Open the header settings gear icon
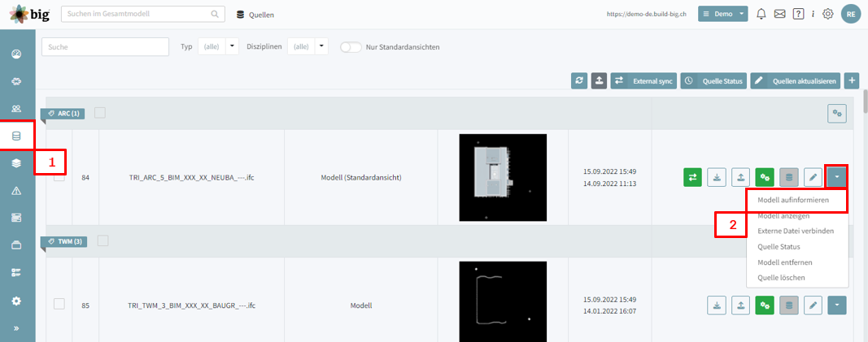Screen dimensions: 868x342 click(827, 15)
